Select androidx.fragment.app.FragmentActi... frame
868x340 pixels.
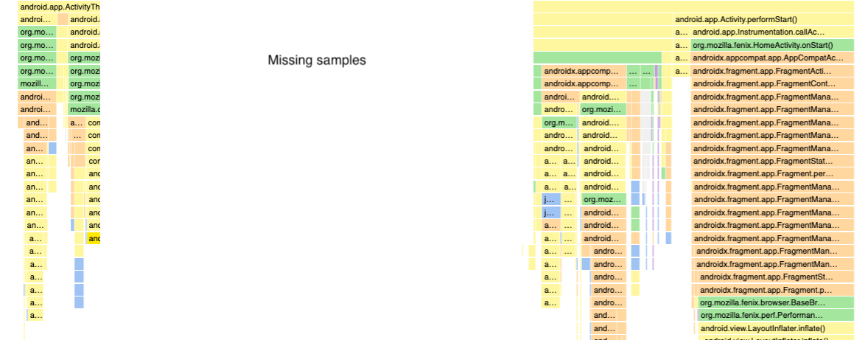click(x=773, y=71)
